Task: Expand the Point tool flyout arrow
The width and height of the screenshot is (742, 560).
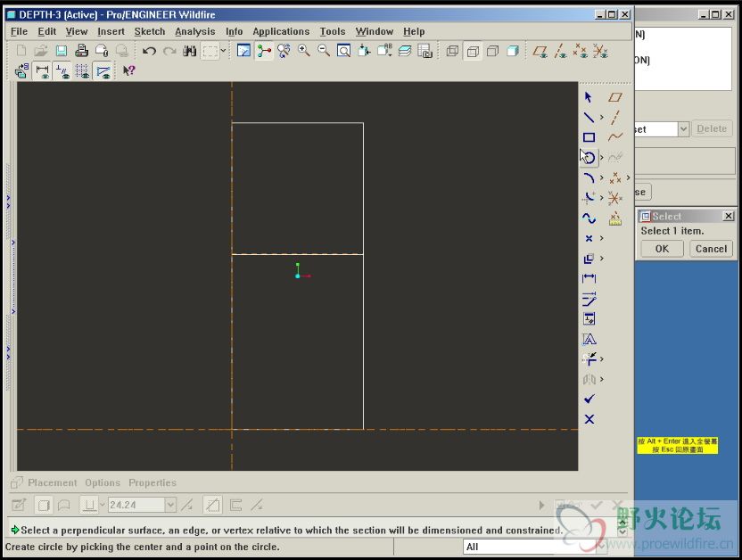Action: [x=602, y=238]
